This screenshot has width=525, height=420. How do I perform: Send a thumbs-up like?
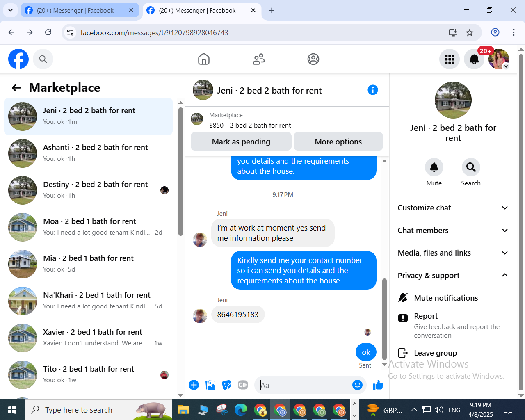tap(378, 385)
